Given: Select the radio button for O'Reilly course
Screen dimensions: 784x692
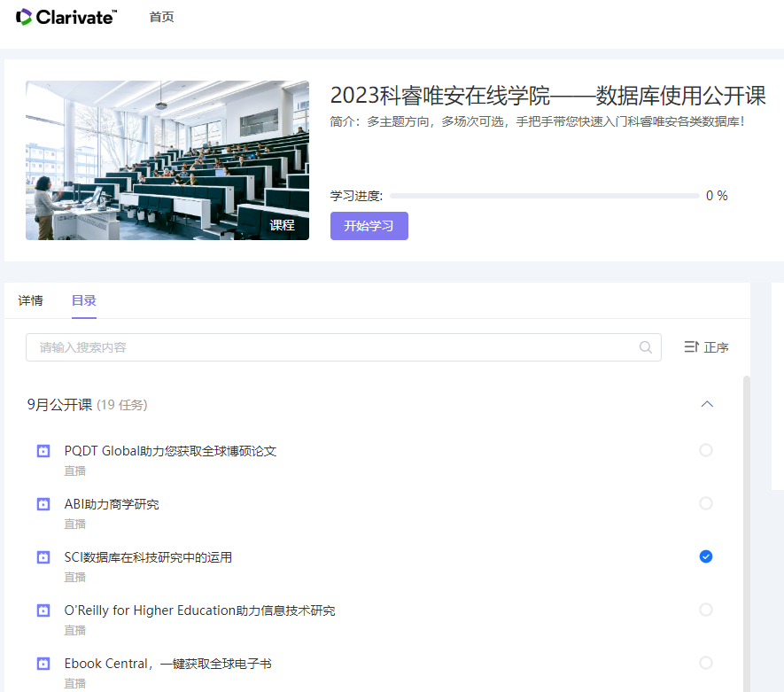Looking at the screenshot, I should pyautogui.click(x=706, y=610).
